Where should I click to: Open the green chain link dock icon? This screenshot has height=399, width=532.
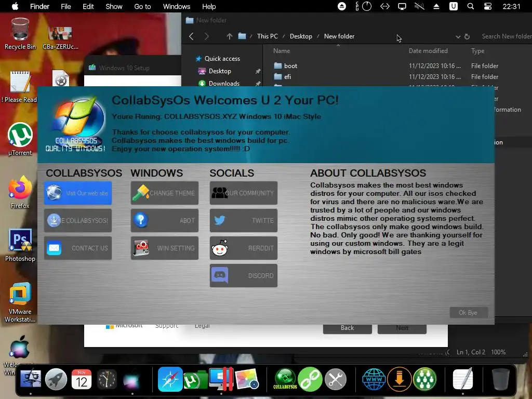pos(310,379)
